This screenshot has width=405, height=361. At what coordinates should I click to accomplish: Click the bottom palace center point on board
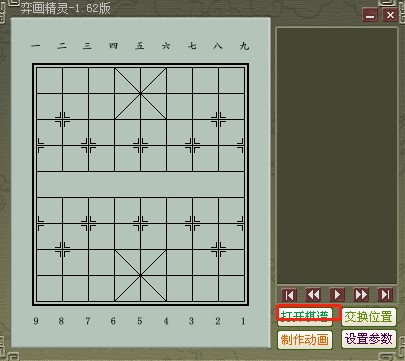140,275
